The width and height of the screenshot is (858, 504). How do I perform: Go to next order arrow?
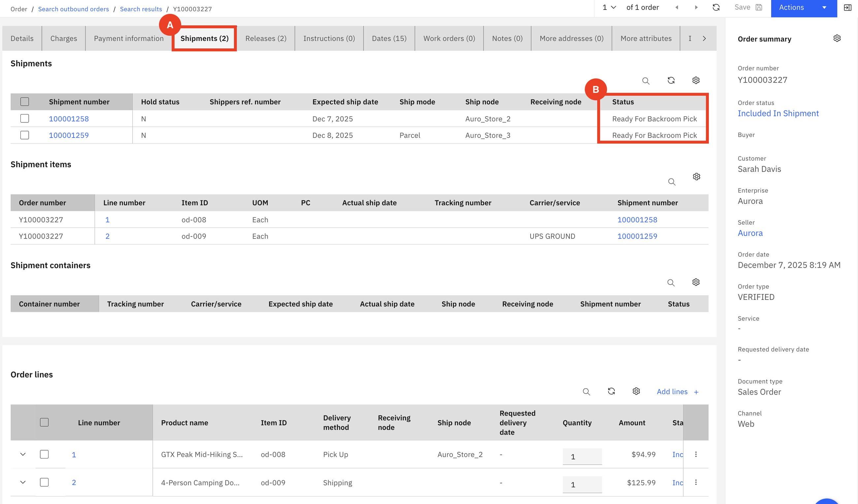pos(696,8)
